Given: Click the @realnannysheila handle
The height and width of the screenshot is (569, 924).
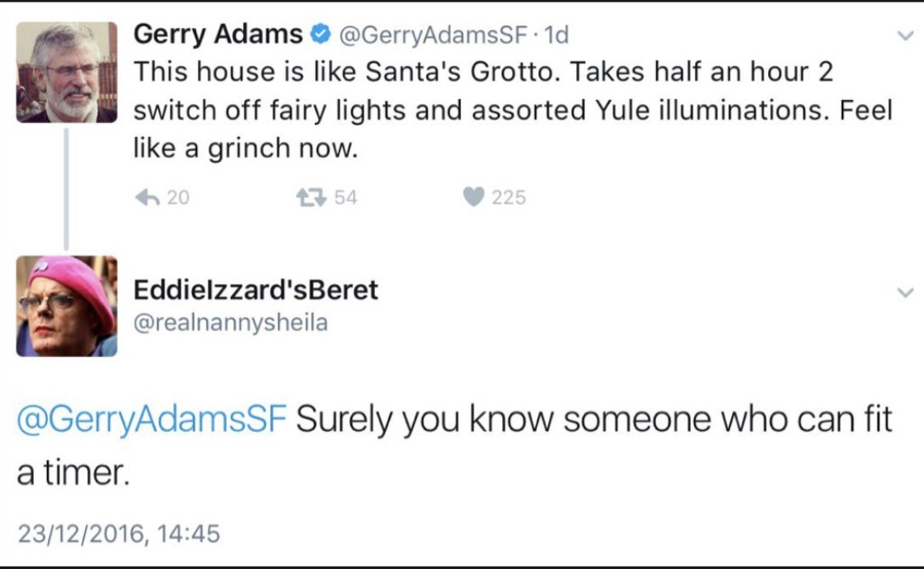Looking at the screenshot, I should 230,322.
